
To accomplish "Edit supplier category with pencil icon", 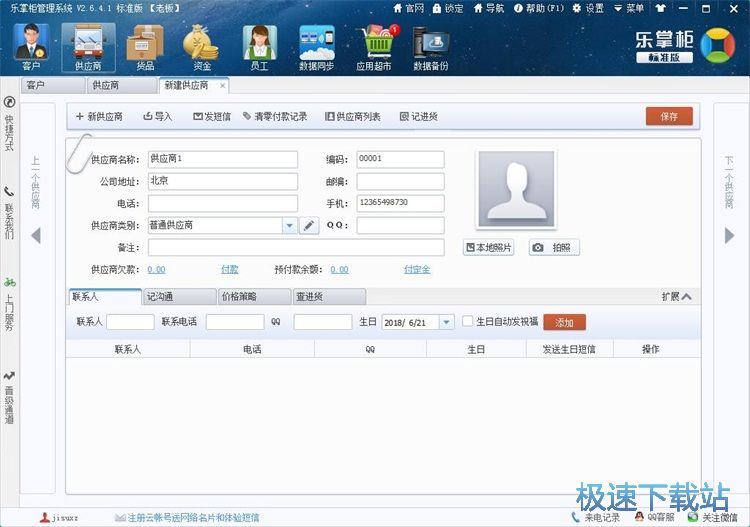I will [x=309, y=225].
